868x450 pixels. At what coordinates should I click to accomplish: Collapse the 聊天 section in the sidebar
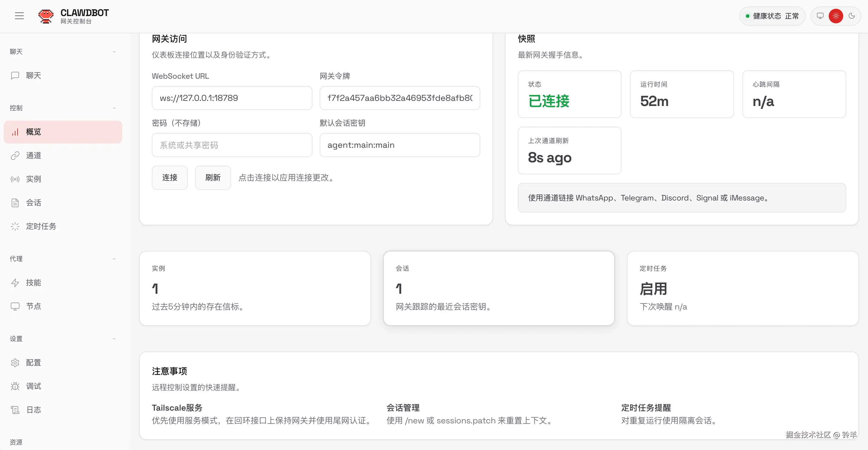(x=114, y=51)
